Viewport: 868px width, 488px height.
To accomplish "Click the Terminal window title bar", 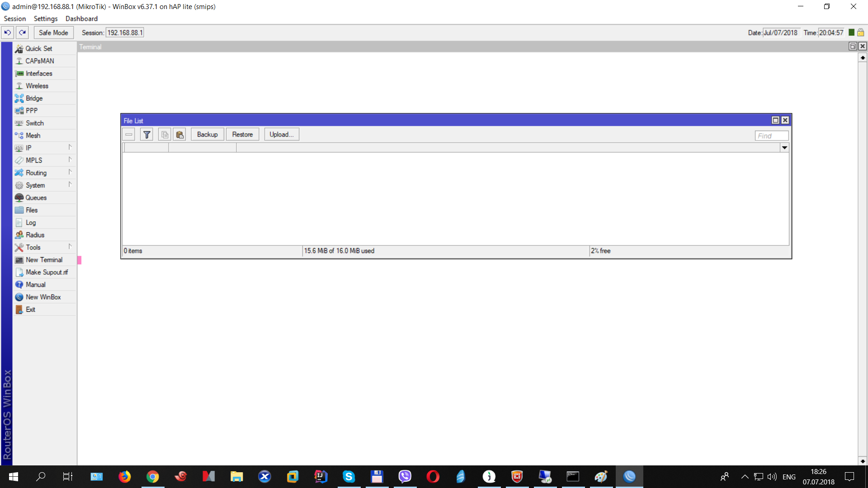I will (x=463, y=47).
